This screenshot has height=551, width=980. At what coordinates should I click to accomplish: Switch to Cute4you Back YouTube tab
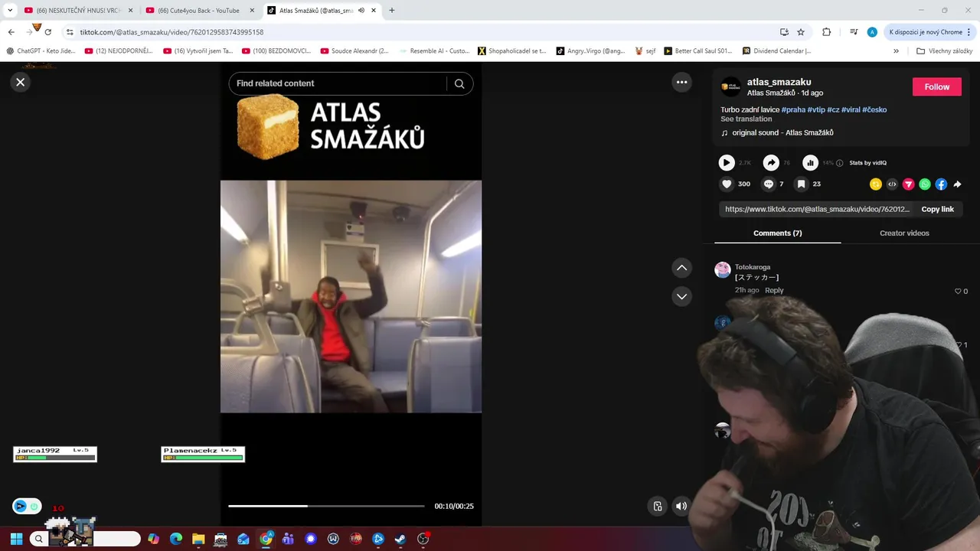[198, 11]
